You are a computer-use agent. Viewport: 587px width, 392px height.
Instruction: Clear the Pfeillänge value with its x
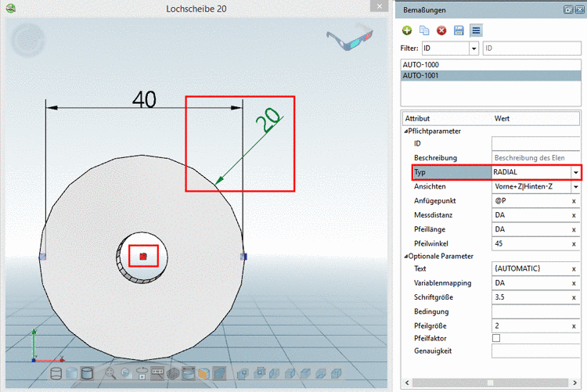coord(574,230)
